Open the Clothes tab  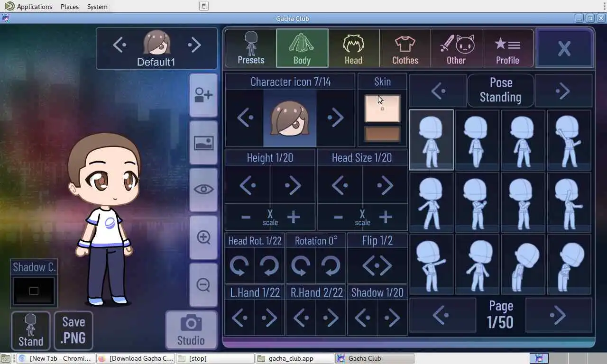pyautogui.click(x=405, y=48)
